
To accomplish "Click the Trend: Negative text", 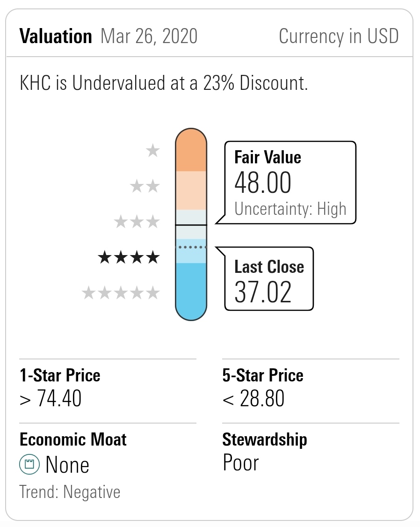I will point(70,492).
